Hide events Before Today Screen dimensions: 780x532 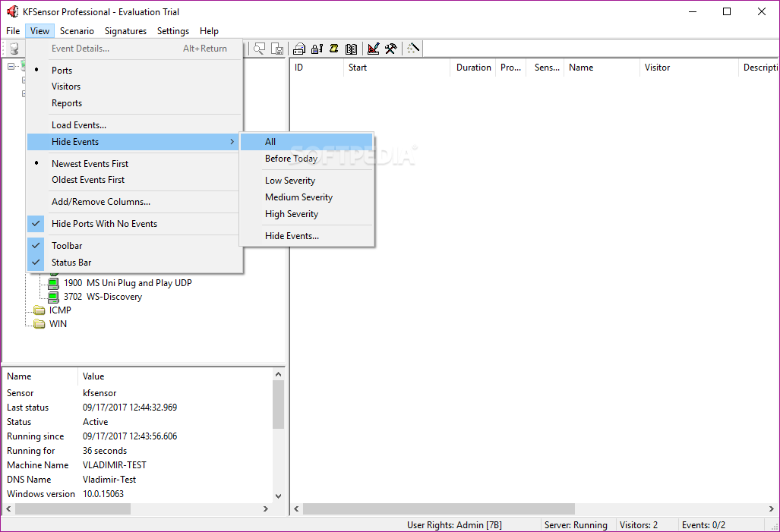306,159
